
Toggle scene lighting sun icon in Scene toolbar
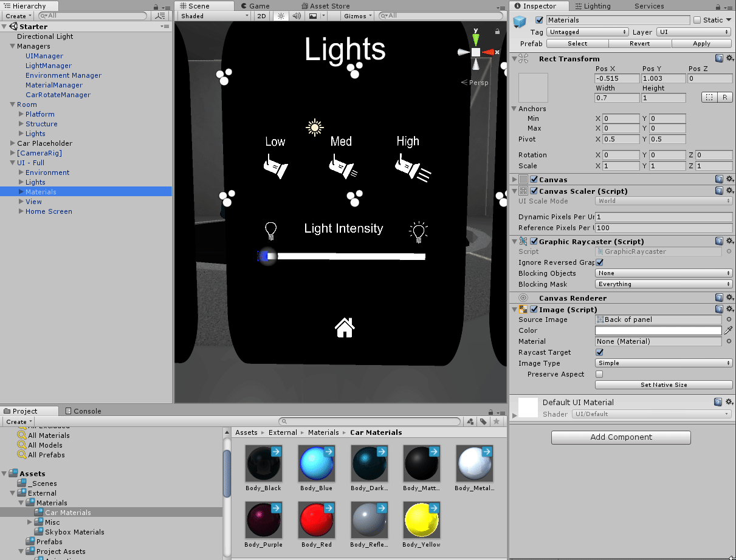(x=281, y=16)
